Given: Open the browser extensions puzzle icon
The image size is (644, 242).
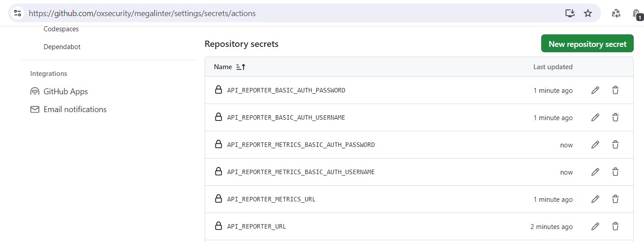Looking at the screenshot, I should tap(616, 13).
